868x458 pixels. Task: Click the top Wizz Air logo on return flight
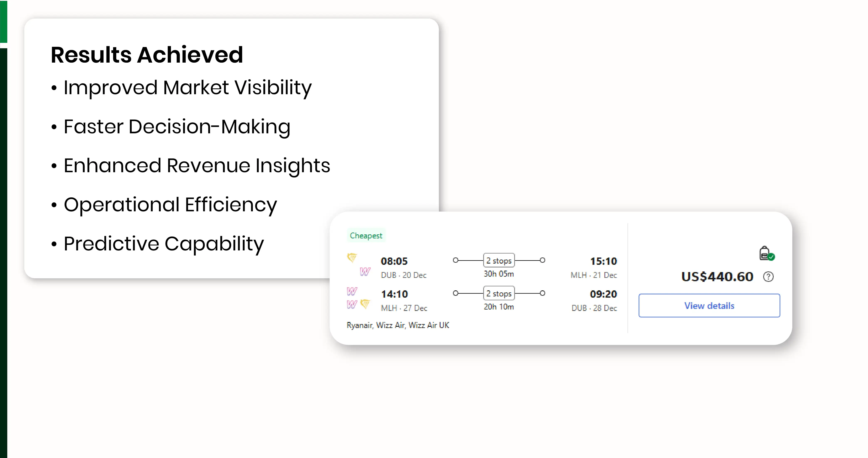(x=352, y=291)
